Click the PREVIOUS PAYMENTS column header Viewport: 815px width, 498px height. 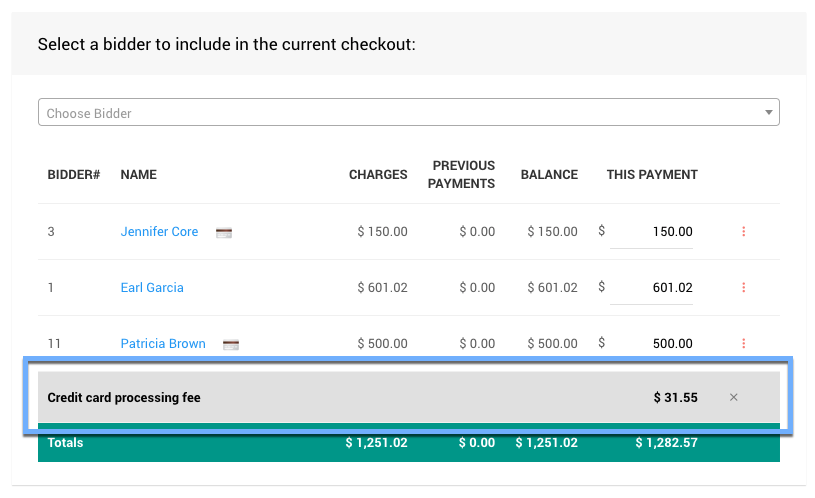click(x=463, y=175)
